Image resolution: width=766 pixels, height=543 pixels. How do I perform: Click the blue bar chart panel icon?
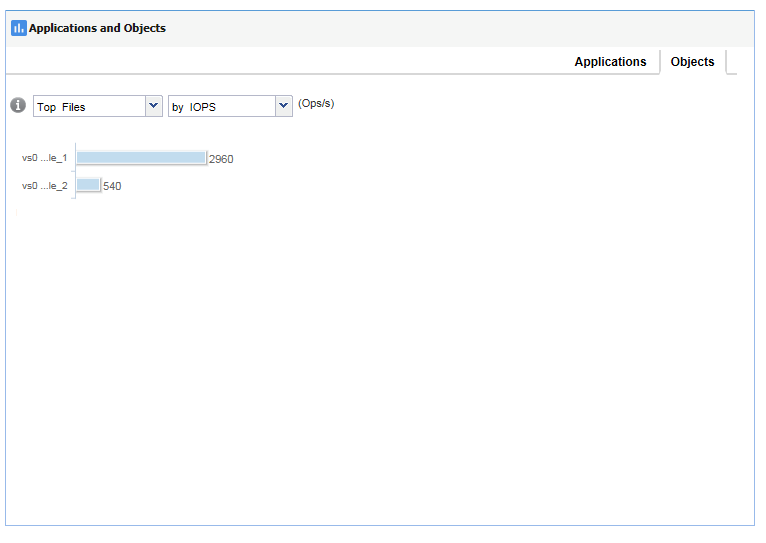[x=19, y=28]
